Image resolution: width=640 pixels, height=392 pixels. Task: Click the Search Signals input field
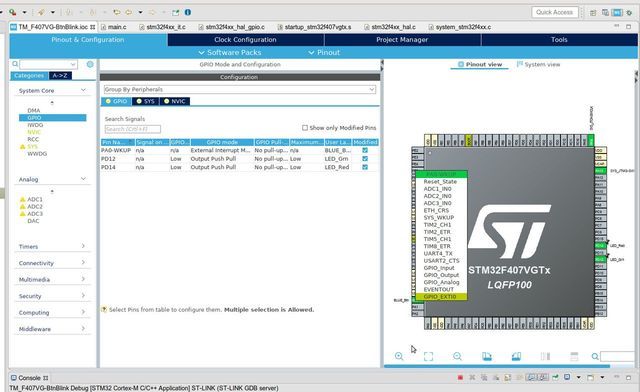pyautogui.click(x=133, y=129)
